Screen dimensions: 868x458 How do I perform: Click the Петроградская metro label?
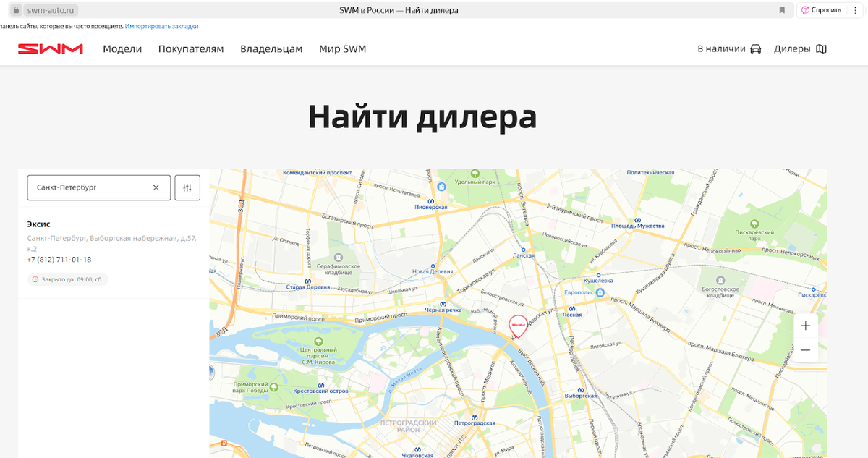click(x=474, y=423)
